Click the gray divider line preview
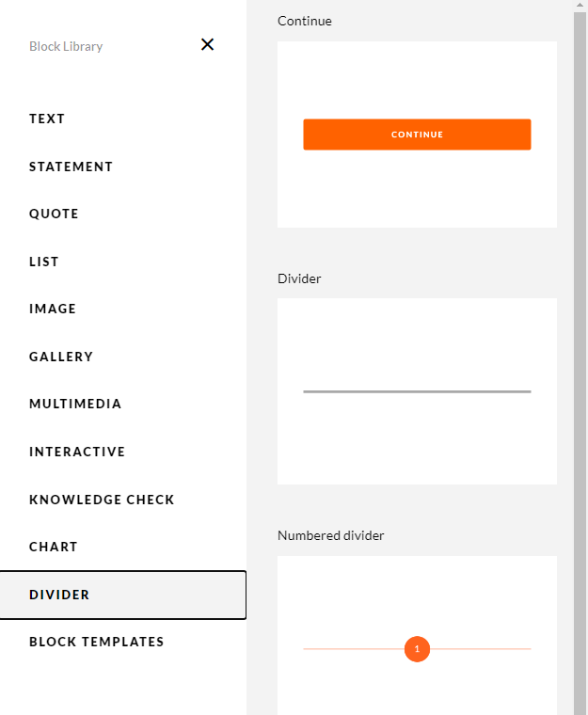The height and width of the screenshot is (715, 588). click(x=417, y=391)
